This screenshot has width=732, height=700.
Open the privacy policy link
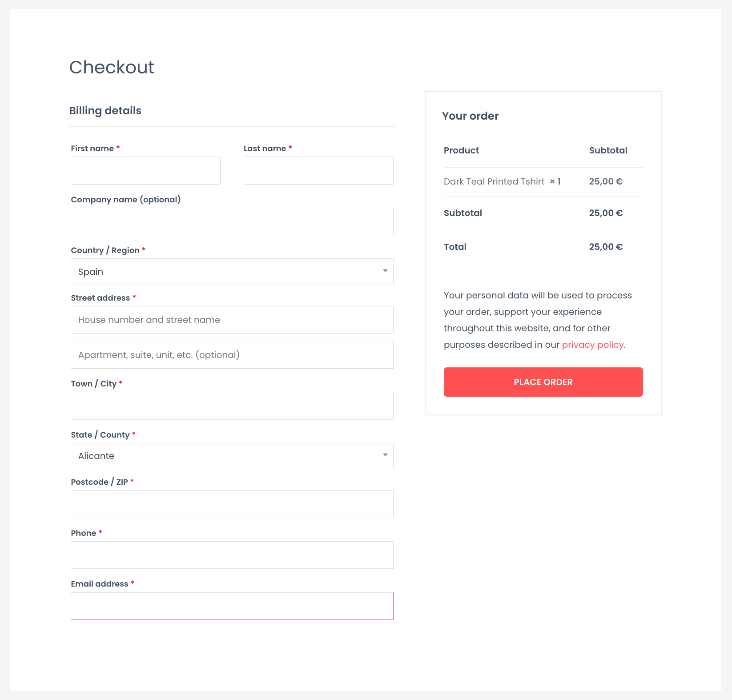click(592, 345)
